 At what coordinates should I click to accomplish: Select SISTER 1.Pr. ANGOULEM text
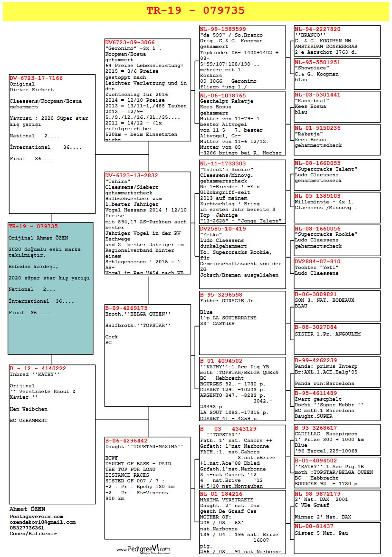(x=328, y=334)
